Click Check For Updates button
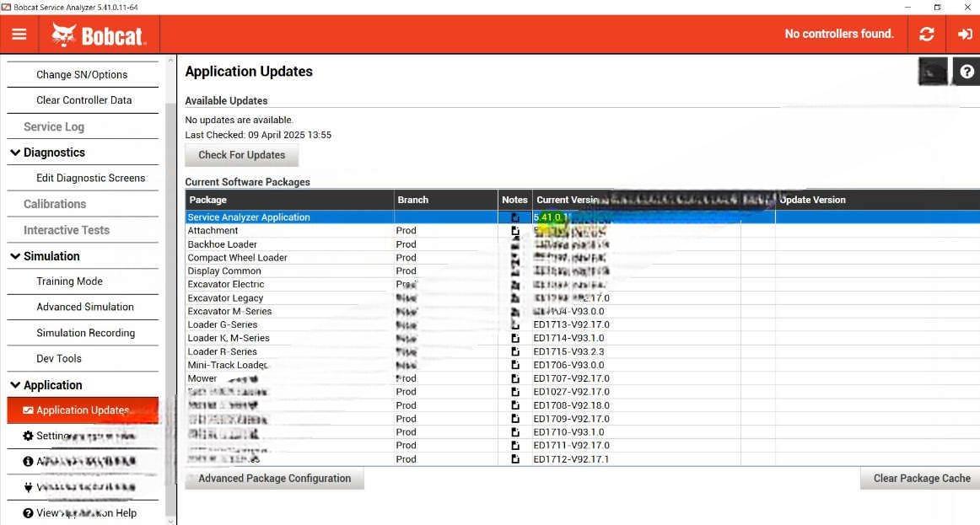Screen dimensions: 980x525 coord(241,155)
